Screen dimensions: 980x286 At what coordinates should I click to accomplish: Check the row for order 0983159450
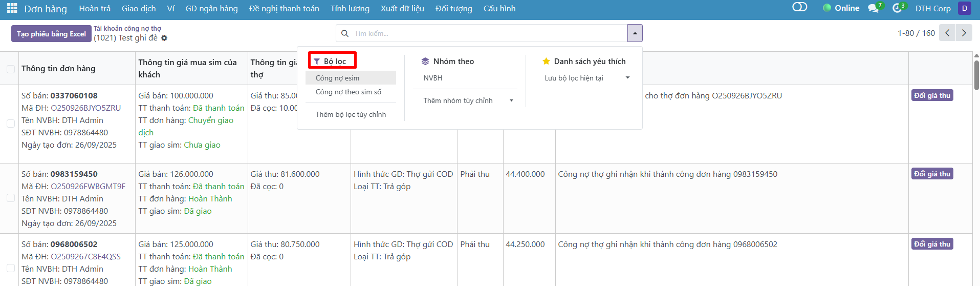click(x=11, y=198)
